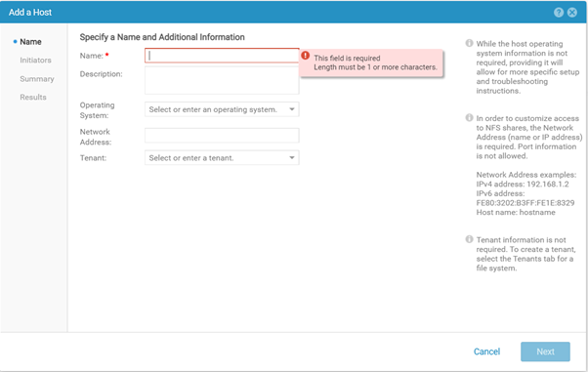The height and width of the screenshot is (372, 588).
Task: Go to the Initiators wizard step
Action: tap(35, 60)
